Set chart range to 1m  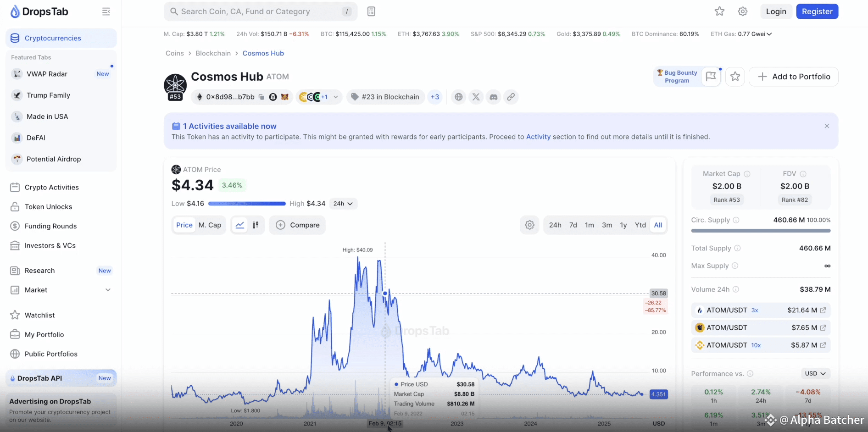point(590,225)
